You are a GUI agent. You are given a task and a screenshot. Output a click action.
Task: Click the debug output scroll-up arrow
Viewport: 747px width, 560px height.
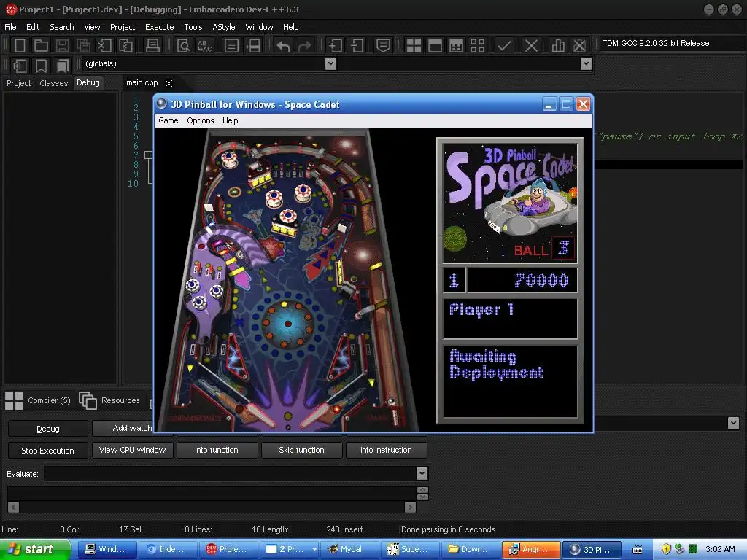coord(422,490)
